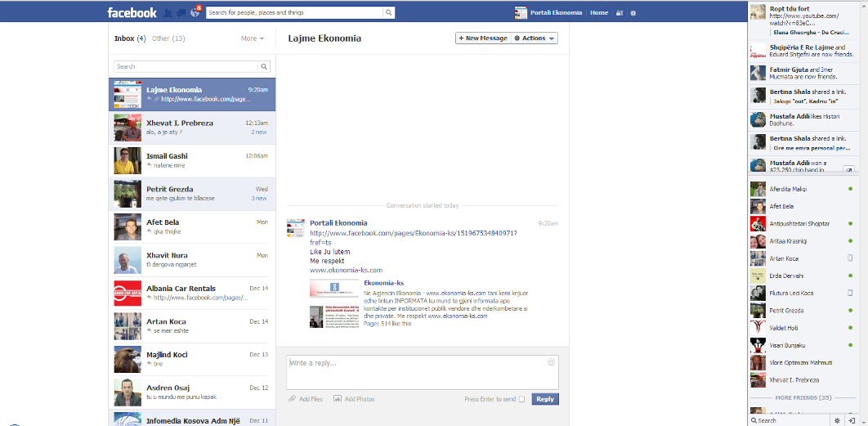Expand MORE FRIENDS (35) section in chat
This screenshot has height=426, width=868.
coord(803,397)
